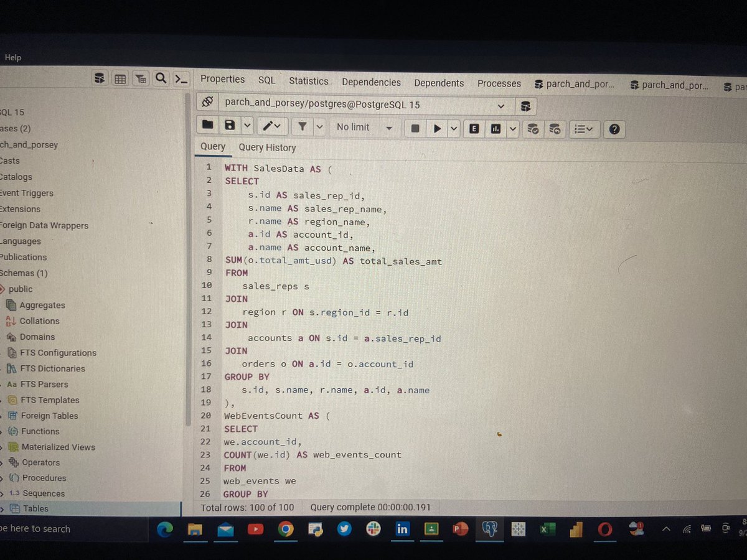Open the edit pencil menu
747x560 pixels.
(271, 126)
